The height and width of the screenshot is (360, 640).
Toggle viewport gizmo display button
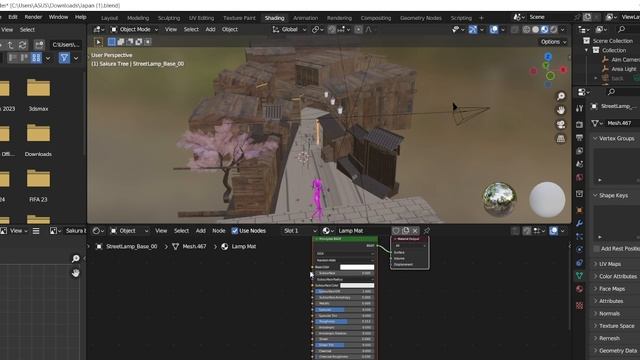[x=472, y=29]
